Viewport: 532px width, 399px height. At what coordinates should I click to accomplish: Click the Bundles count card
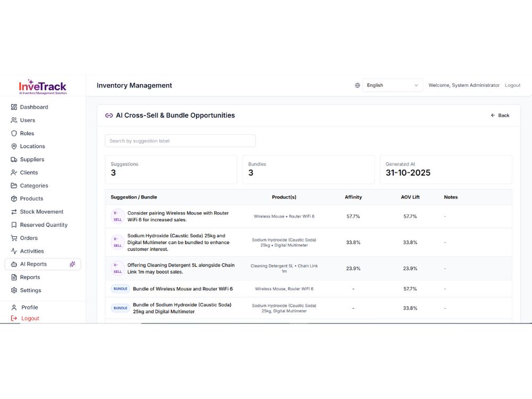pyautogui.click(x=309, y=170)
